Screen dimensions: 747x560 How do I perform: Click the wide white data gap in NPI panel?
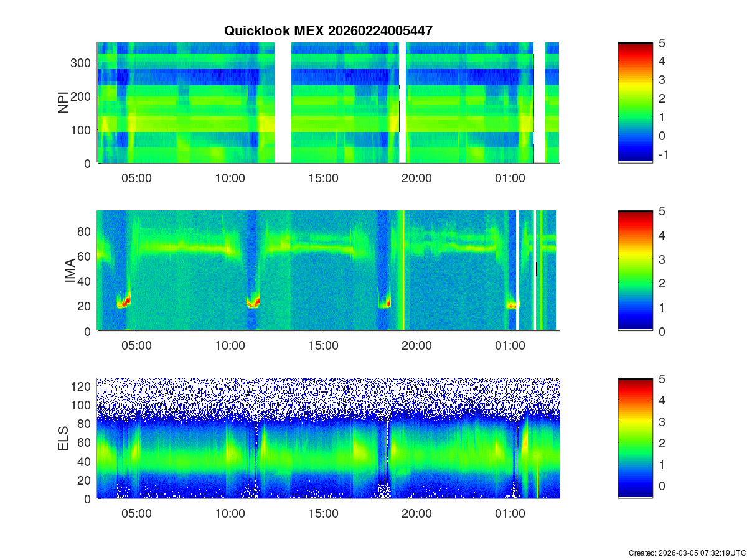coord(283,103)
